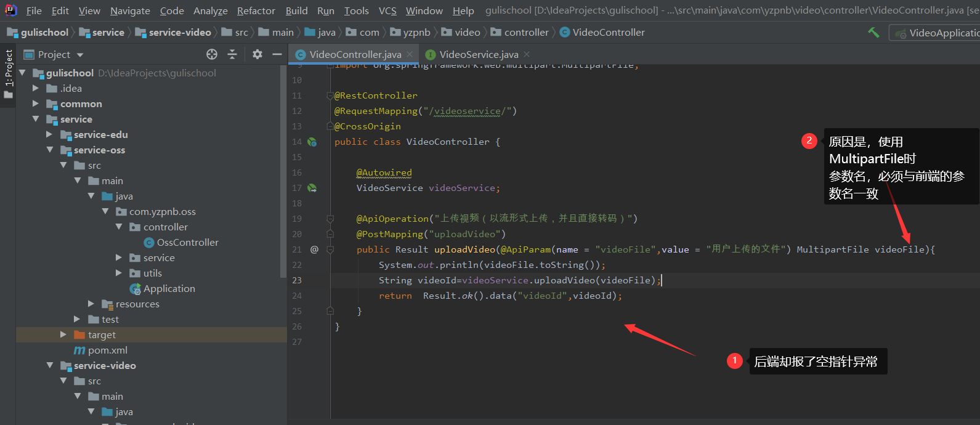Viewport: 980px width, 425px height.
Task: Click the Collapse All icon in Project panel
Action: point(232,54)
